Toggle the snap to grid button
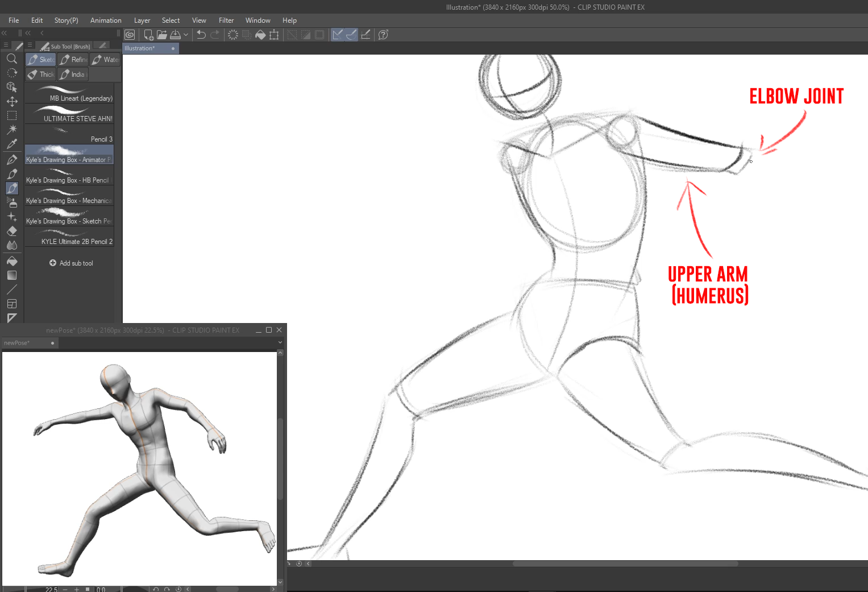Screen dimensions: 868x592 coord(366,35)
